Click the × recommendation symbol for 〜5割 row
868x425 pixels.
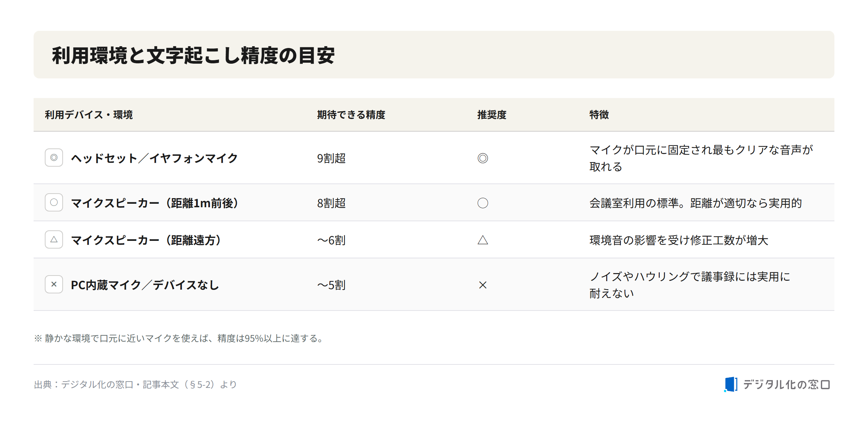(483, 285)
